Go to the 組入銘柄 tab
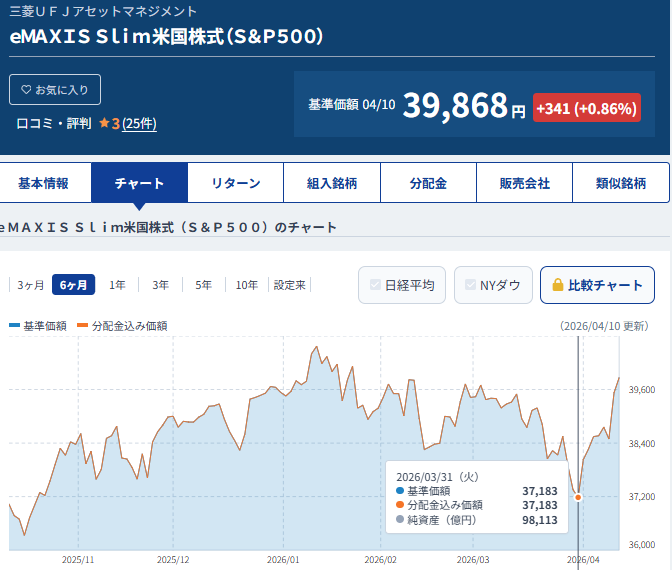 (332, 183)
